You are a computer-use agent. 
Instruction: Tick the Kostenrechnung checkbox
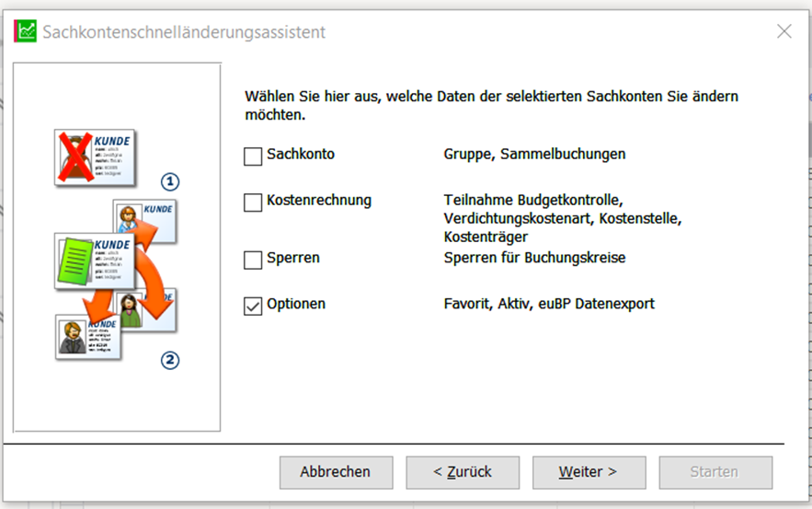[x=253, y=202]
